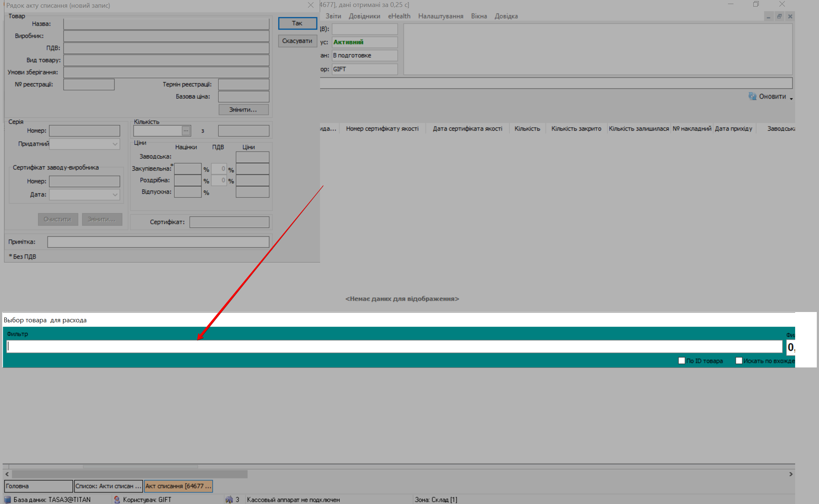Click the icon next to number 3 in status bar

[229, 500]
